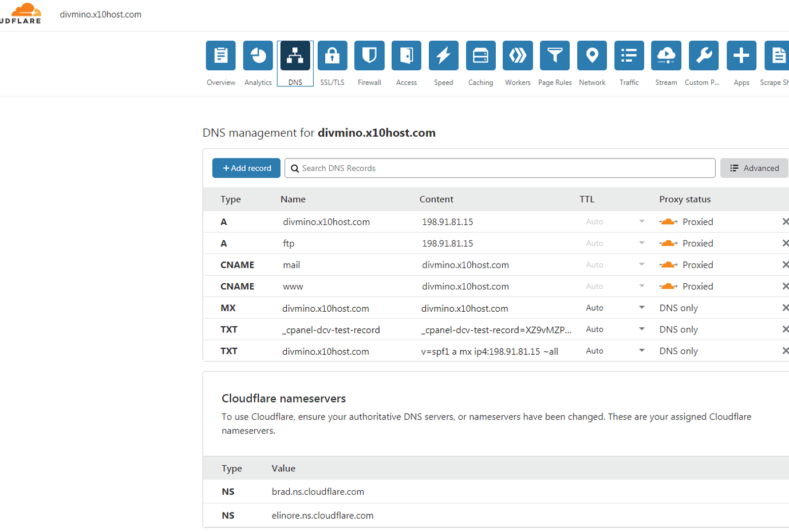Open the Traffic list icon
Viewport: 789px width, 532px height.
(629, 55)
